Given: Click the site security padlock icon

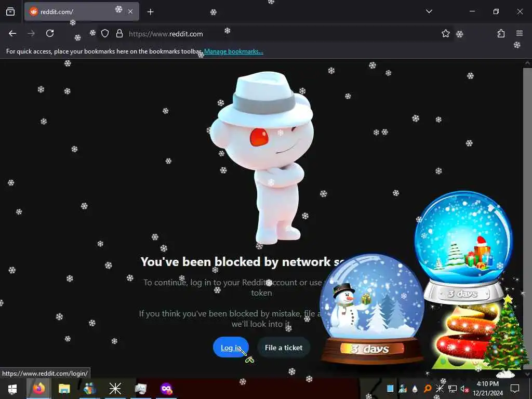Looking at the screenshot, I should tap(119, 33).
